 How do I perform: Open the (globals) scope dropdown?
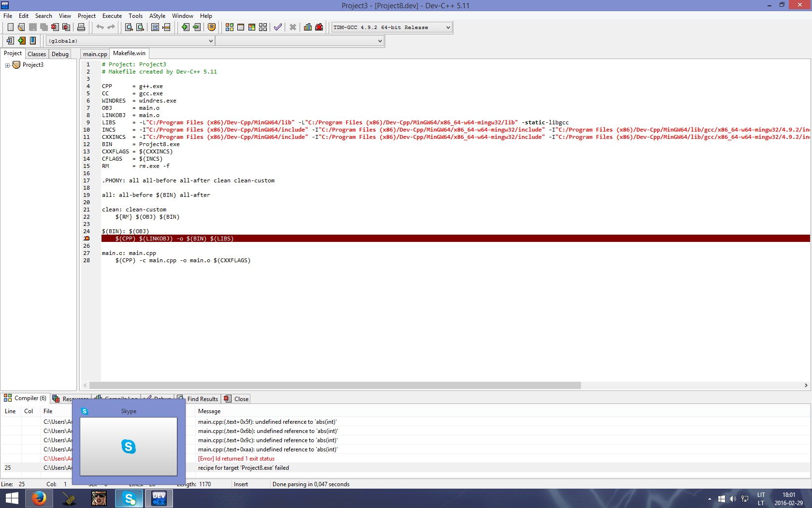130,41
